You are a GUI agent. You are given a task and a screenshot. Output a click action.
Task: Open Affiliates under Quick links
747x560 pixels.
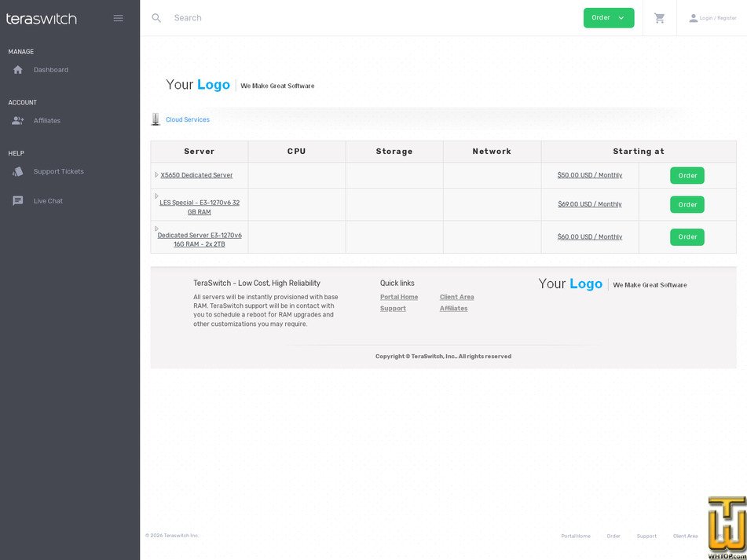tap(453, 309)
